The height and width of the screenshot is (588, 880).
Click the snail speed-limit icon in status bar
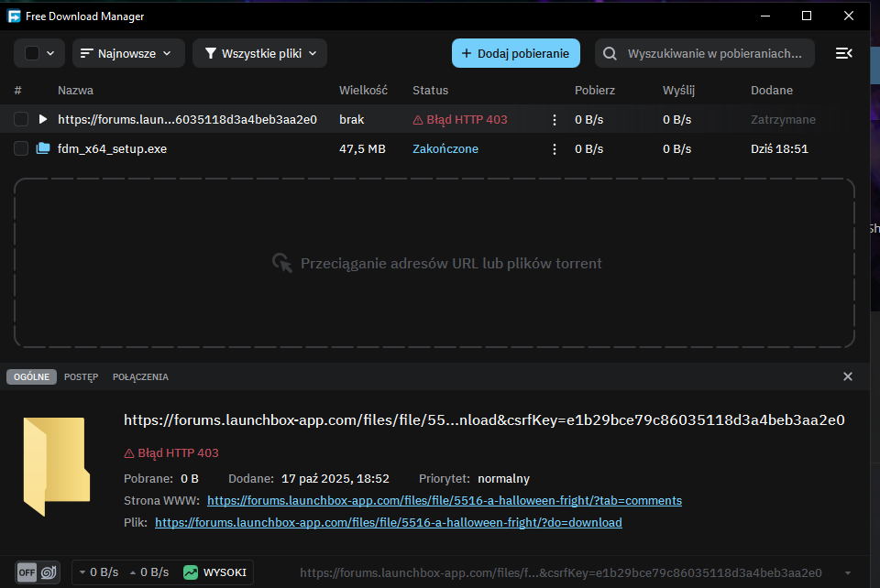tap(49, 572)
